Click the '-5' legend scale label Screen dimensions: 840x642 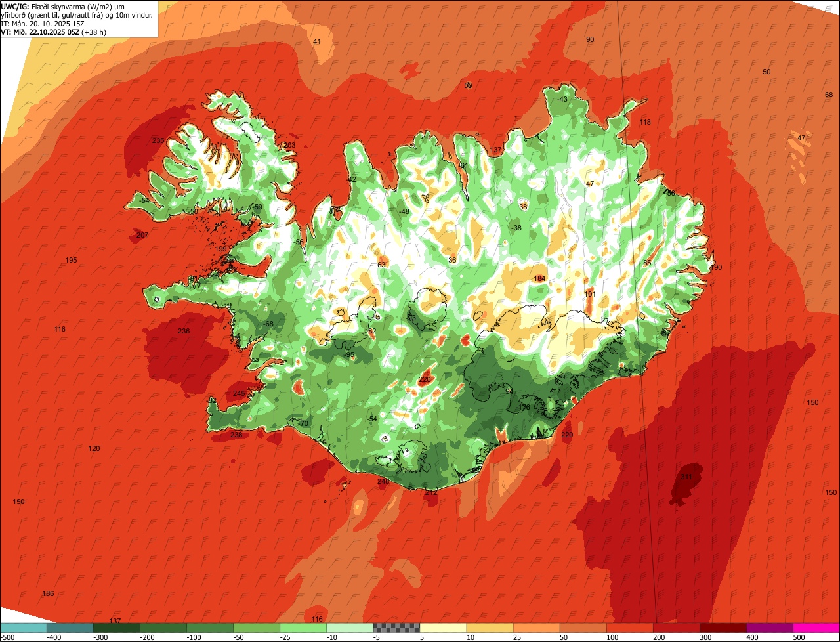click(x=377, y=637)
